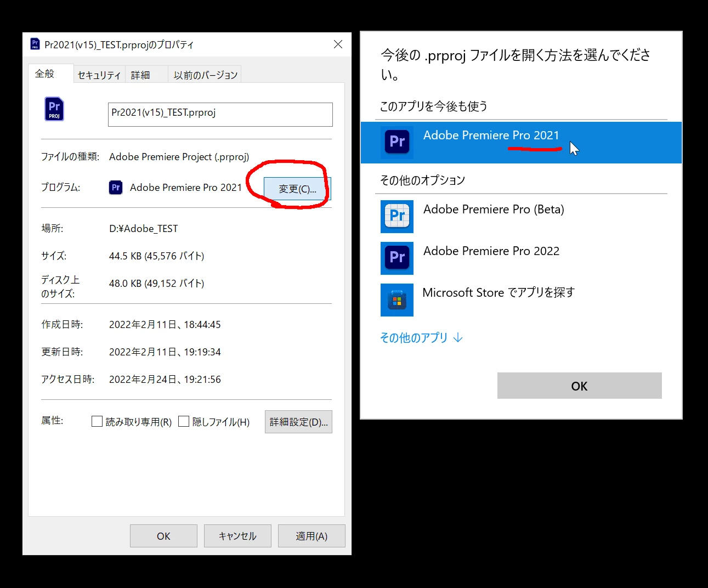Click the D:¥Adobe_TEST location value
Image resolution: width=708 pixels, height=588 pixels.
point(144,229)
